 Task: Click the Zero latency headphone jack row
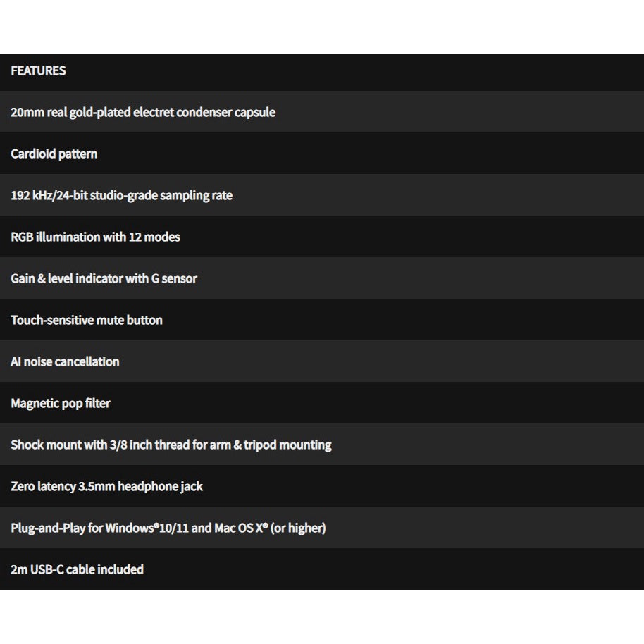[x=106, y=486]
